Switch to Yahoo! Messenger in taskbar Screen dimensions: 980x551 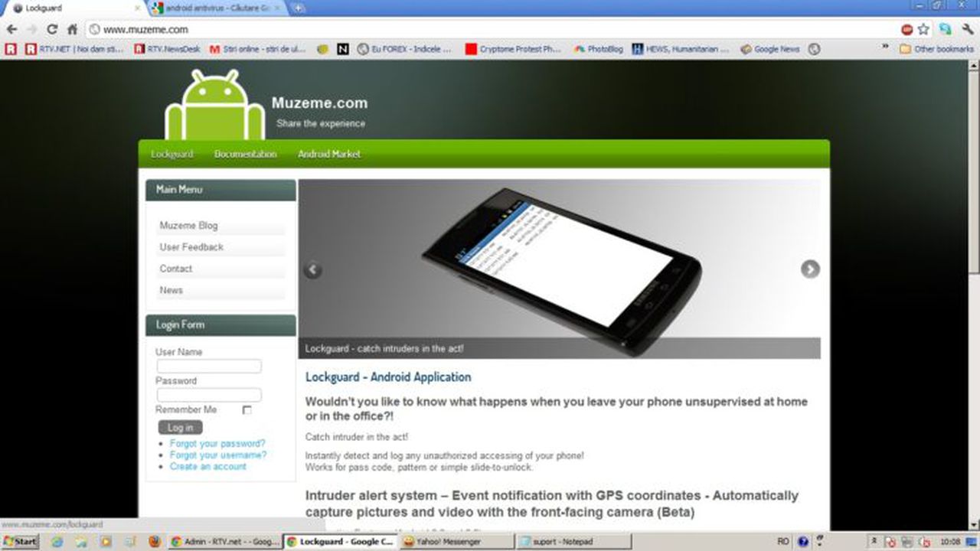pyautogui.click(x=456, y=541)
